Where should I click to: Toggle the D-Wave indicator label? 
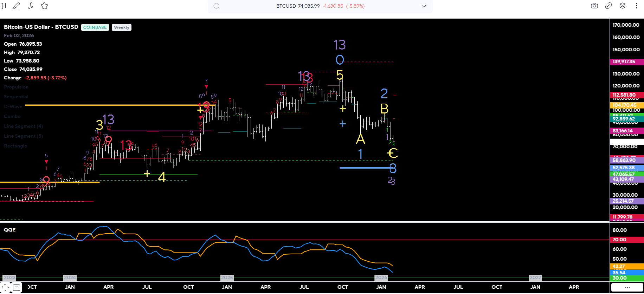pos(13,107)
